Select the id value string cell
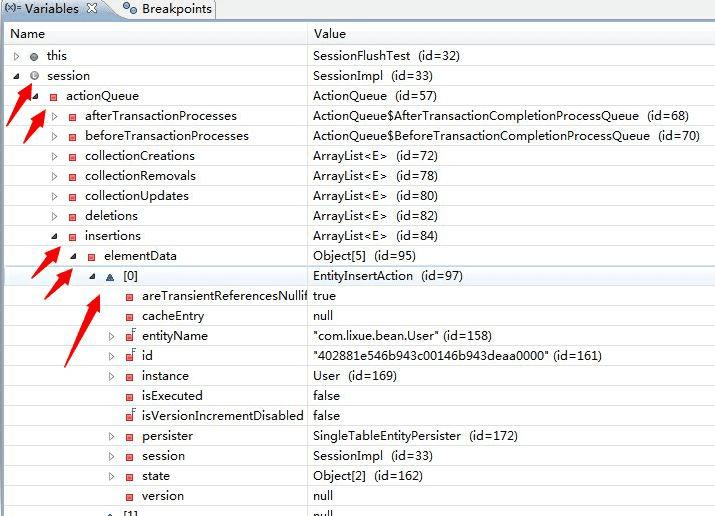715x516 pixels. point(457,356)
